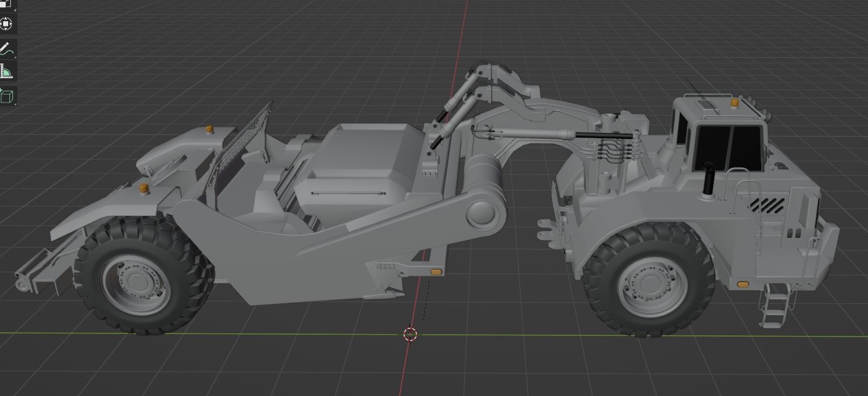Select the Measure ruler tool
The width and height of the screenshot is (868, 396).
[x=6, y=73]
